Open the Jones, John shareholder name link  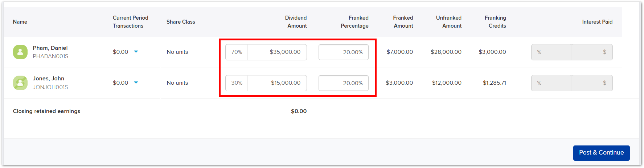(x=48, y=79)
